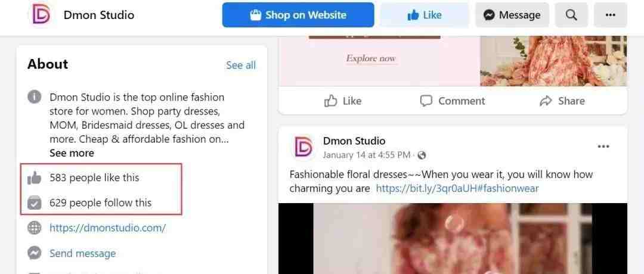Open the bit.ly link in post text
The image size is (644, 274).
click(x=457, y=188)
